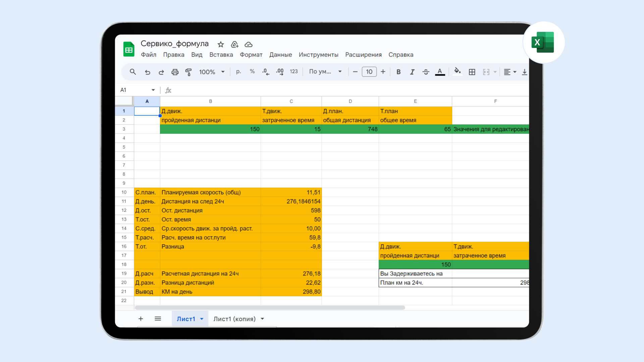Open the all sheets list icon
Image resolution: width=644 pixels, height=362 pixels.
point(158,319)
